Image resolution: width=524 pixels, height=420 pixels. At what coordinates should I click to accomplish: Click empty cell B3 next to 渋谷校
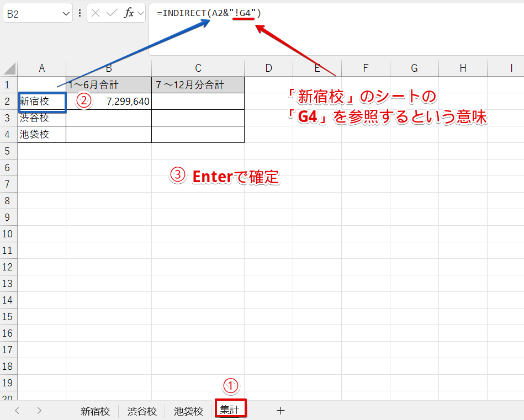click(109, 118)
